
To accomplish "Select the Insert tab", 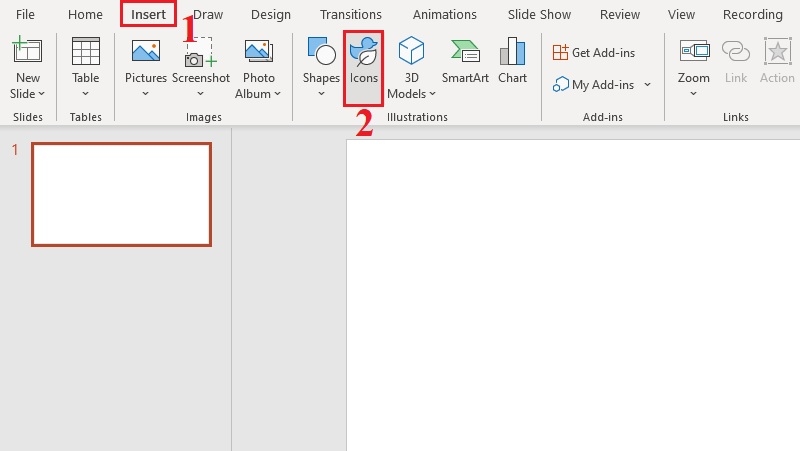I will 148,14.
